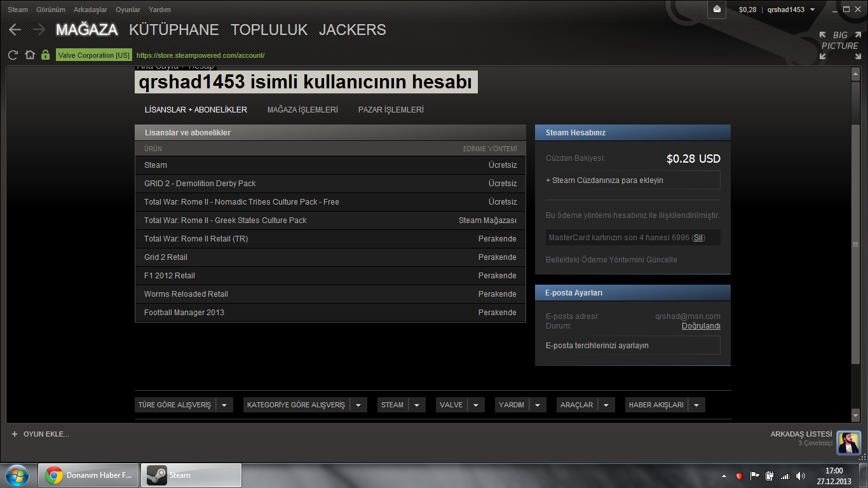This screenshot has height=488, width=868.
Task: Reload the store page
Action: 13,55
